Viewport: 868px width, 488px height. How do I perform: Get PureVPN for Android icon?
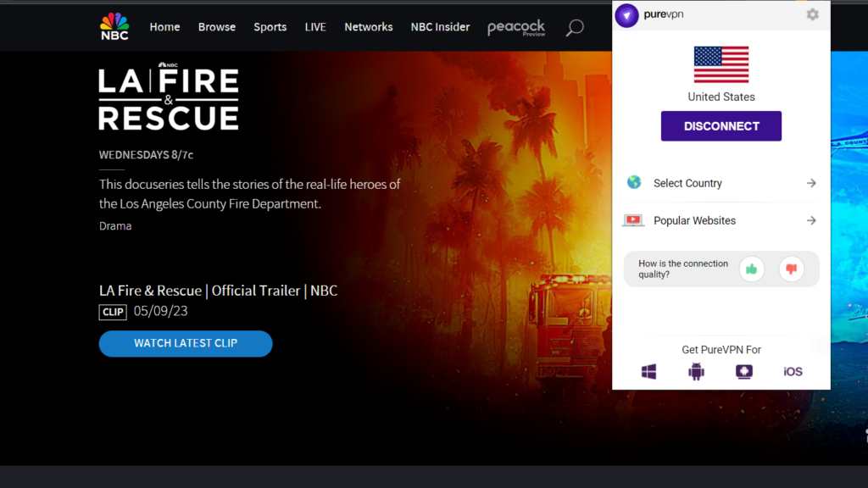pos(696,372)
